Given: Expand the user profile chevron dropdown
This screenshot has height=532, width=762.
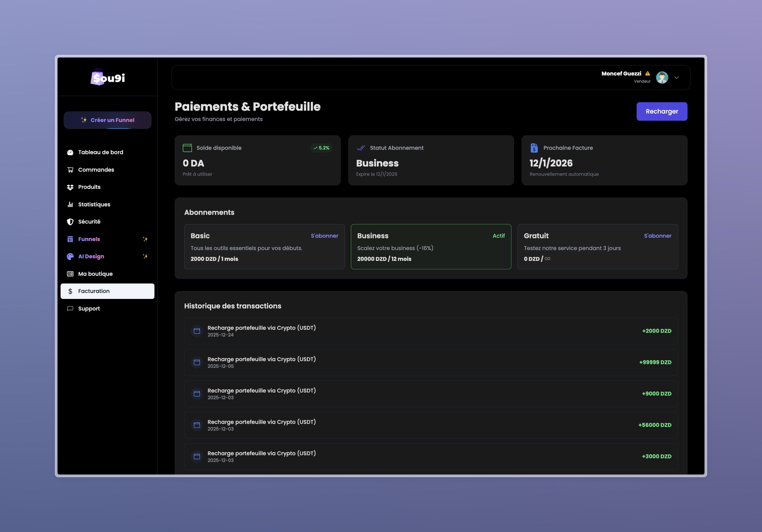Looking at the screenshot, I should [676, 78].
